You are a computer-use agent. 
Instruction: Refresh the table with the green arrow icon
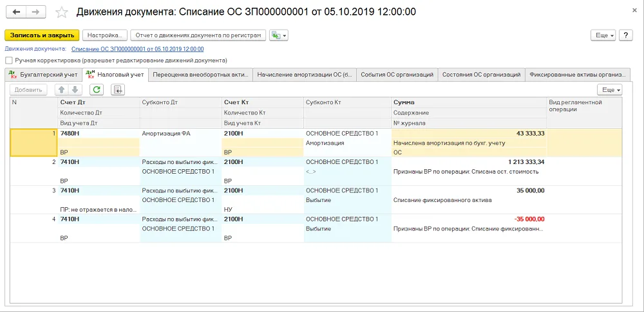coord(97,89)
